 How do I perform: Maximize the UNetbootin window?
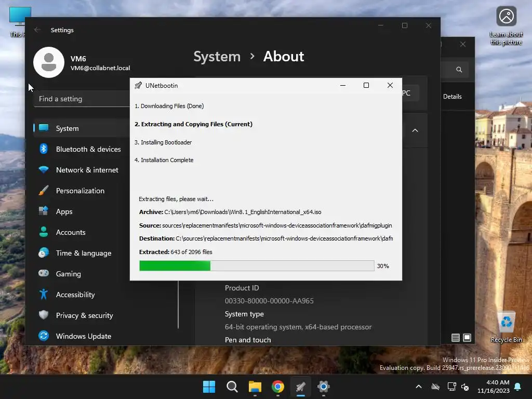pos(366,85)
